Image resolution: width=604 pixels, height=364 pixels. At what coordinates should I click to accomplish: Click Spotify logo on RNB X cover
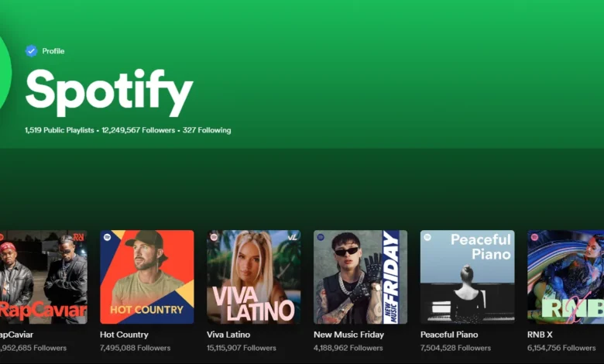[534, 237]
